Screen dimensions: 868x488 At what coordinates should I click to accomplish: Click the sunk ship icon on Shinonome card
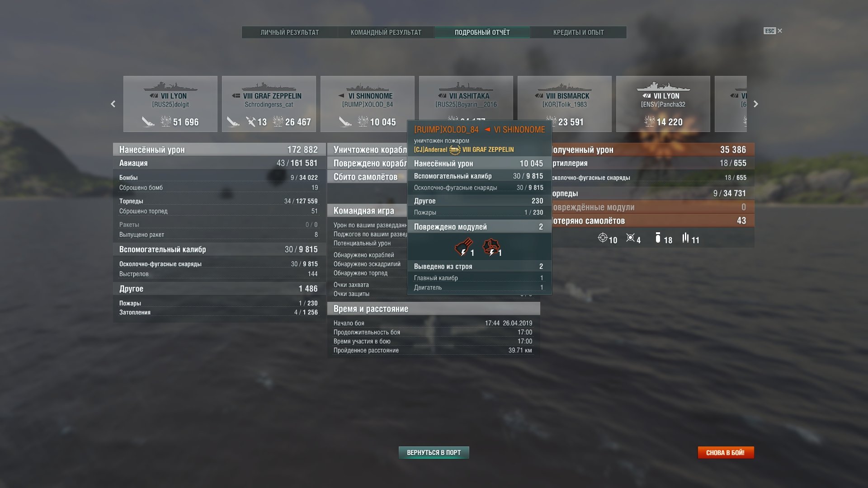click(x=345, y=122)
